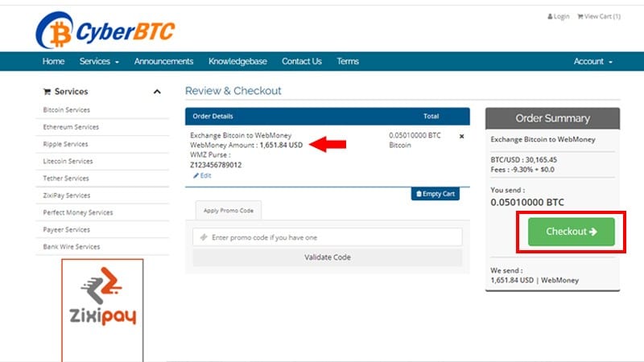
Task: Click the green Checkout button
Action: pyautogui.click(x=571, y=232)
